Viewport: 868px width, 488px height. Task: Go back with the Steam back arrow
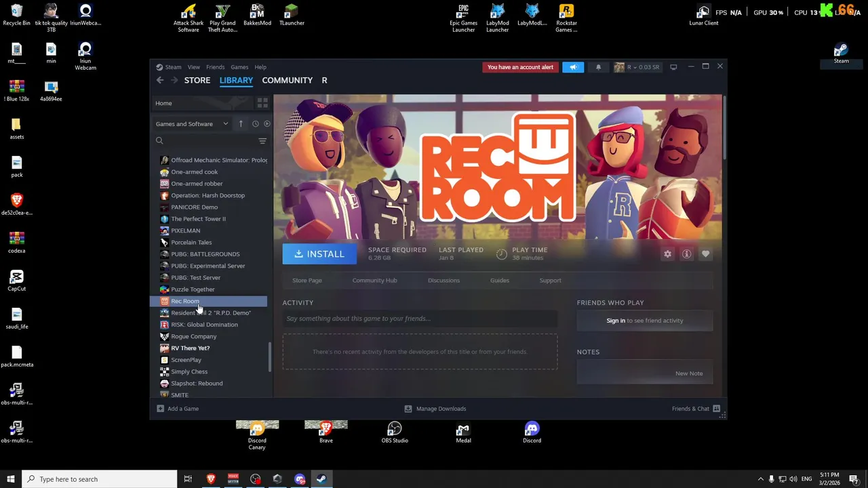160,80
